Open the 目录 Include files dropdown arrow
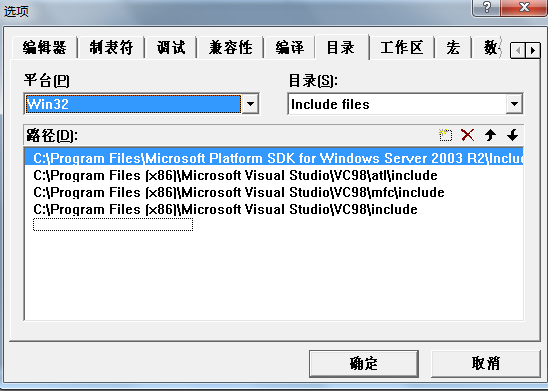 point(514,104)
